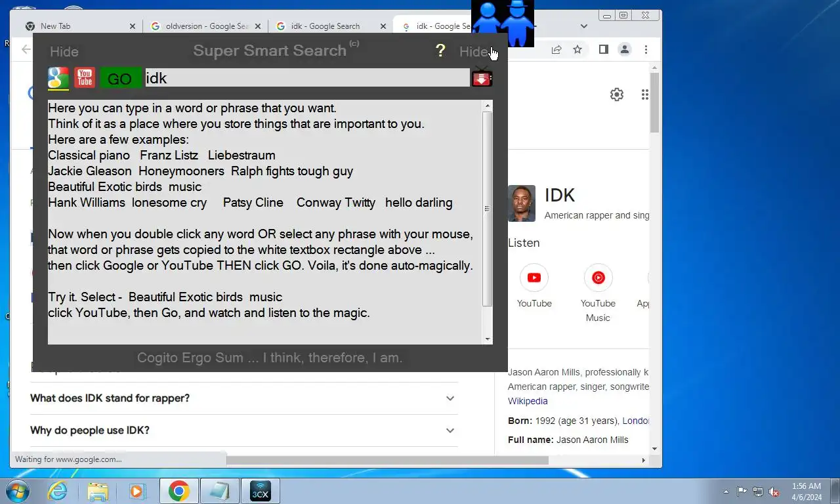840x504 pixels.
Task: Open help via yellow question mark
Action: click(440, 51)
